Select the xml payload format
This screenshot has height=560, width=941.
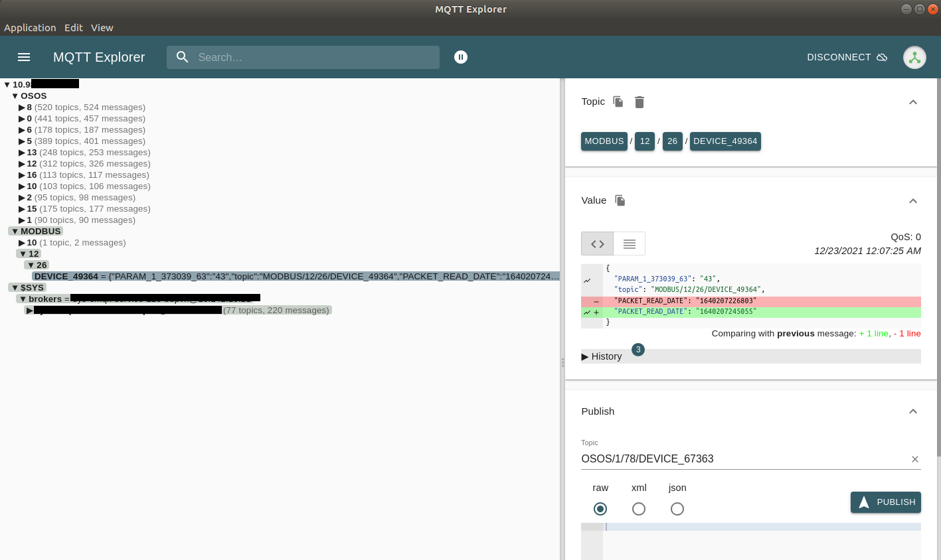pos(639,509)
